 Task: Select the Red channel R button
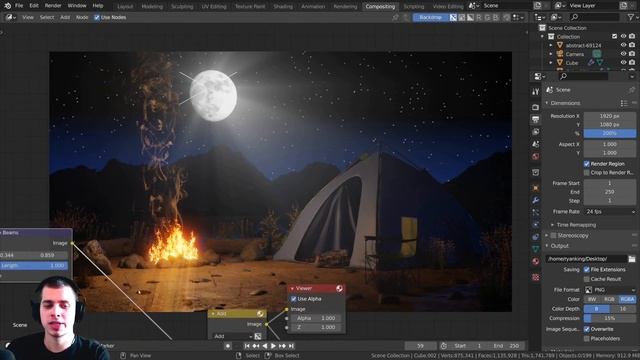point(479,18)
